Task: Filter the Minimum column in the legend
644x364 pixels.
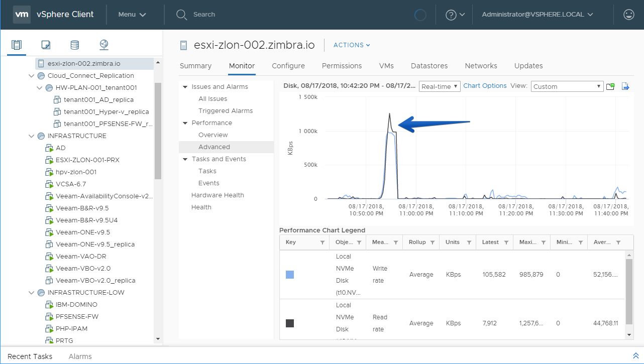Action: pos(580,242)
